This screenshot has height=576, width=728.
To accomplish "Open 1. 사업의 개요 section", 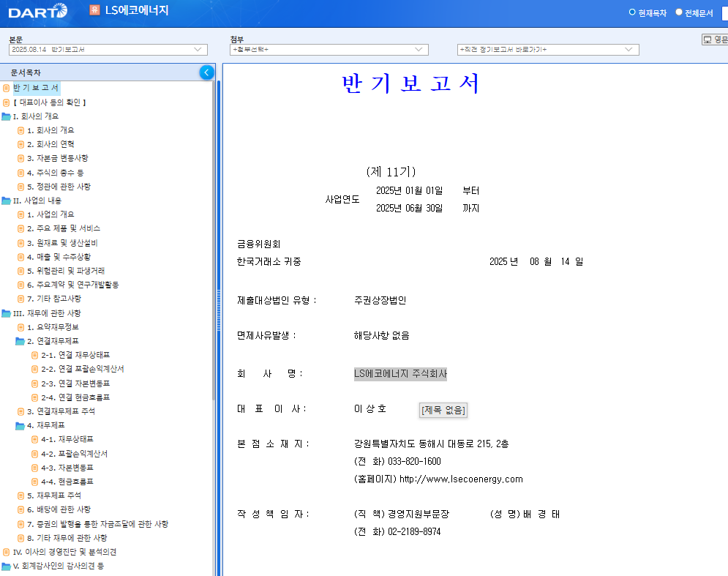I will coord(50,214).
